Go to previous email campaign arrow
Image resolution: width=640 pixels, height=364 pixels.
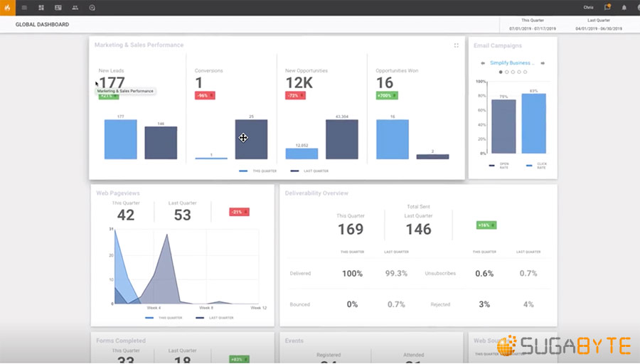[x=483, y=63]
